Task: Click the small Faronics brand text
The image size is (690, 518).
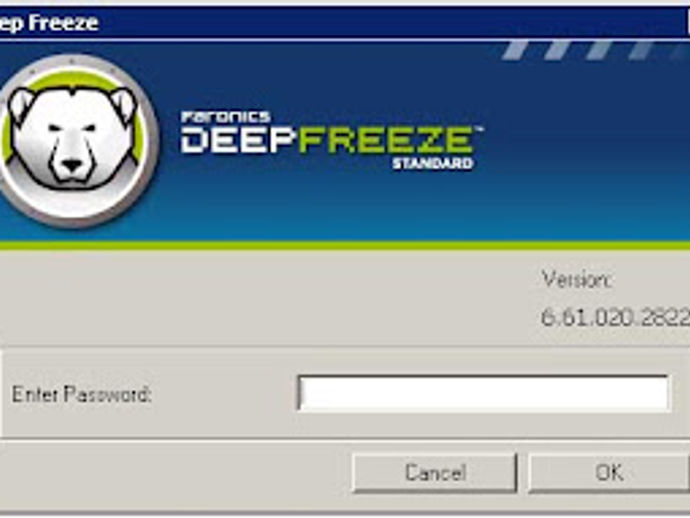Action: tap(225, 117)
